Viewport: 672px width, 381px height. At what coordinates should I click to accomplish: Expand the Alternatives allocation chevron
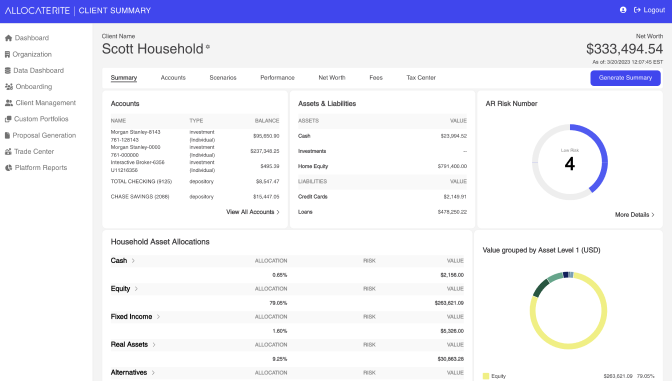point(153,373)
